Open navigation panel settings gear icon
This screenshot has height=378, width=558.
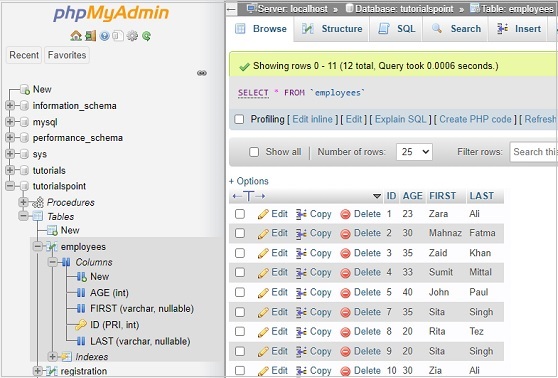132,36
